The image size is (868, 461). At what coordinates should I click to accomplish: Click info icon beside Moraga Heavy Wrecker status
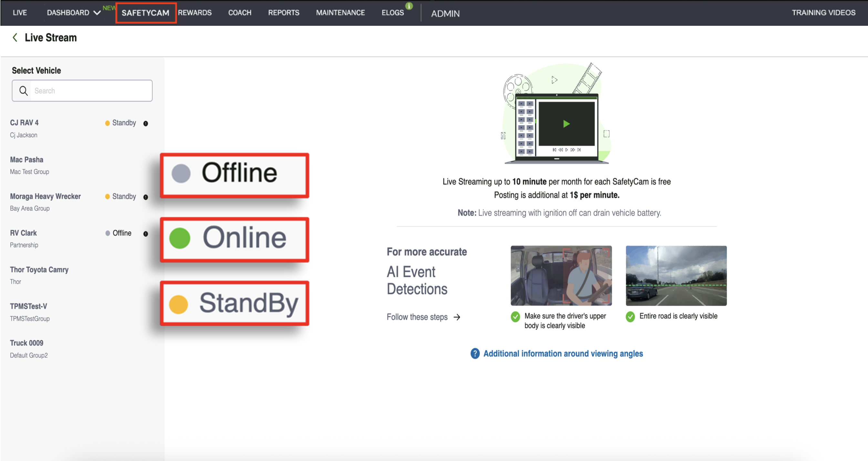pos(146,197)
